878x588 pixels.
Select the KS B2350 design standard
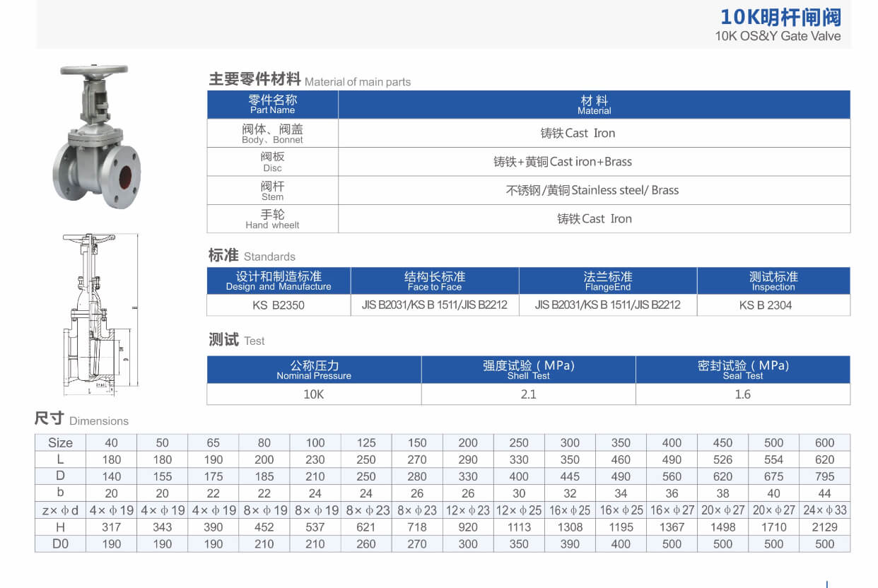tap(278, 305)
